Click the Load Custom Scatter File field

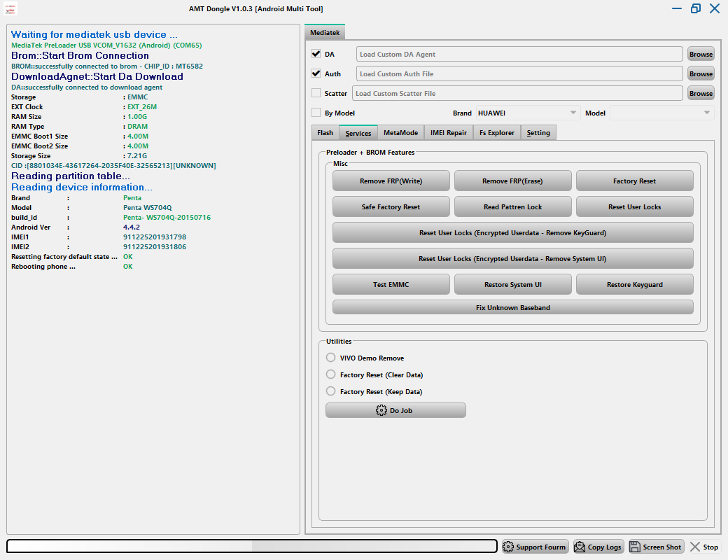(x=517, y=93)
